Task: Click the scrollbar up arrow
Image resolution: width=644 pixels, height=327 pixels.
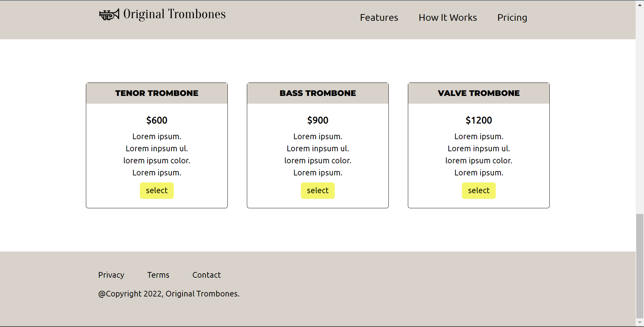Action: (640, 4)
